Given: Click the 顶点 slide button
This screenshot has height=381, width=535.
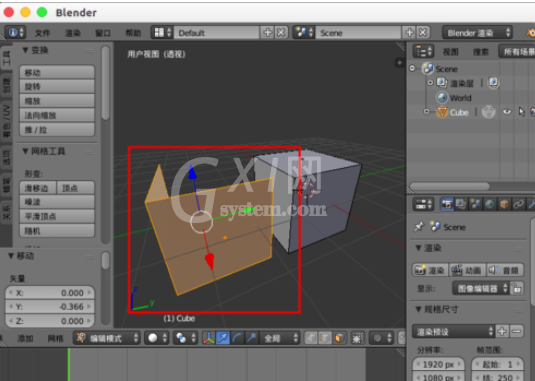Looking at the screenshot, I should pyautogui.click(x=75, y=188).
